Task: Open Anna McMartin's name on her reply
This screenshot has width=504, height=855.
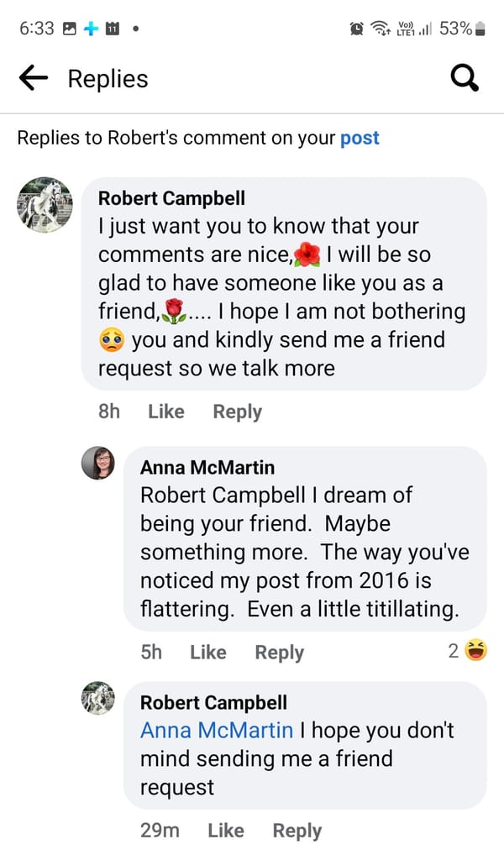Action: point(207,467)
